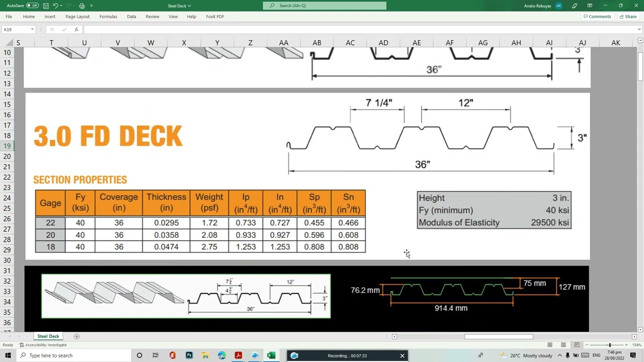
Task: Select the View ribbon tab
Action: point(173,17)
